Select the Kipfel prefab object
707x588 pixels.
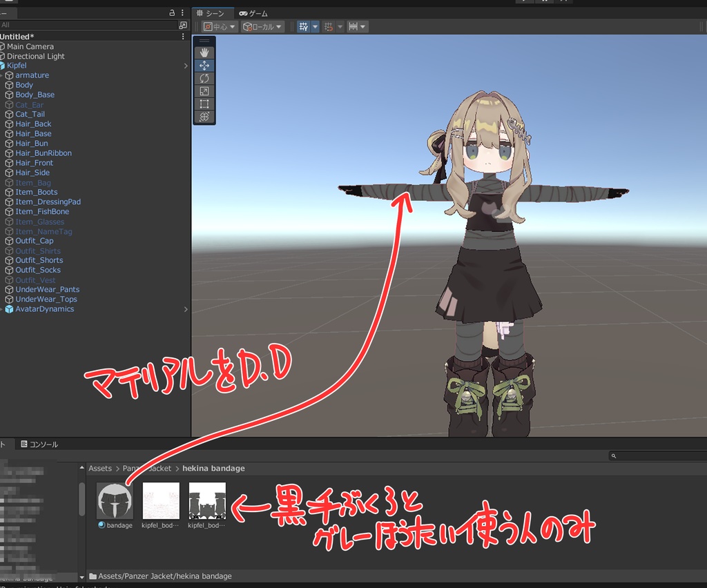[x=17, y=66]
